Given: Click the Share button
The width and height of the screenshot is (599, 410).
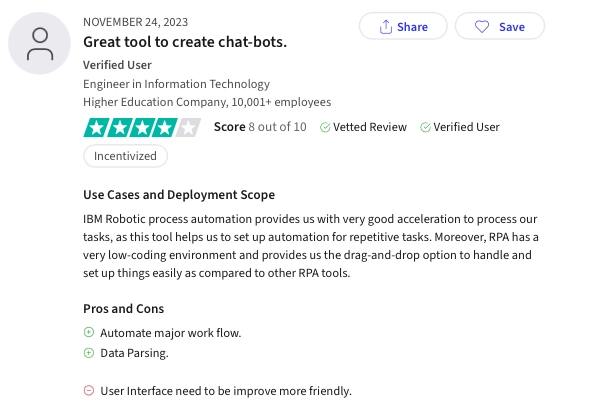Looking at the screenshot, I should (403, 26).
